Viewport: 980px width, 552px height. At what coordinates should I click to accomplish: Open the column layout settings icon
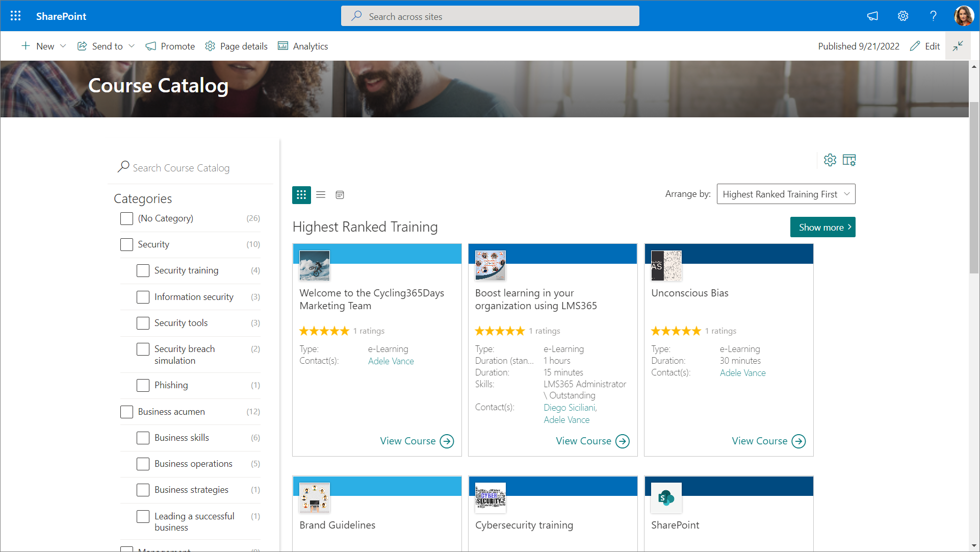click(x=849, y=160)
